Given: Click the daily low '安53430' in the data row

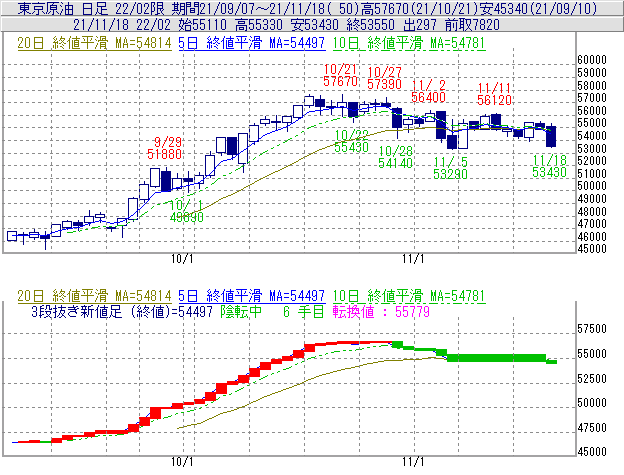Looking at the screenshot, I should click(x=316, y=25).
